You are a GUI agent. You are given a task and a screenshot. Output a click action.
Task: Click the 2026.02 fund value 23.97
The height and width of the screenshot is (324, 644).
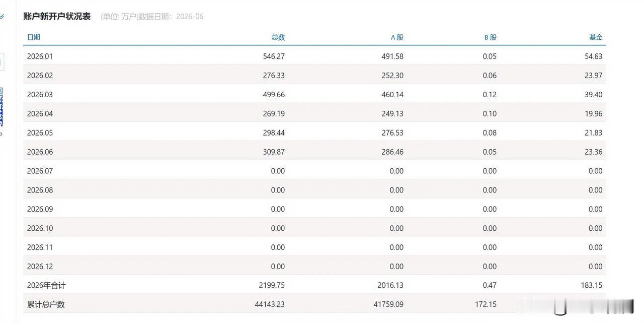point(594,76)
